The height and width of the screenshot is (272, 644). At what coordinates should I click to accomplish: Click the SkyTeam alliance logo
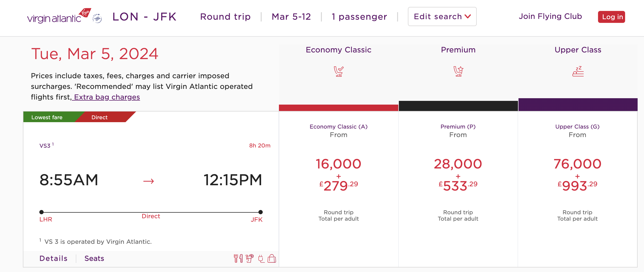point(97,18)
